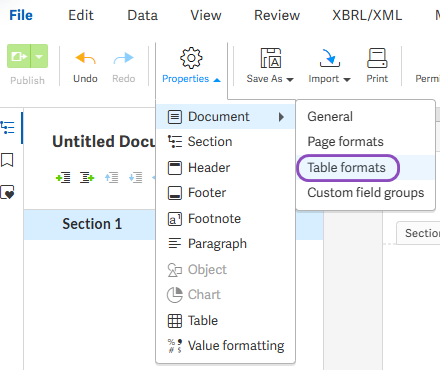The height and width of the screenshot is (370, 440).
Task: Expand the Document submenu arrow
Action: point(281,117)
